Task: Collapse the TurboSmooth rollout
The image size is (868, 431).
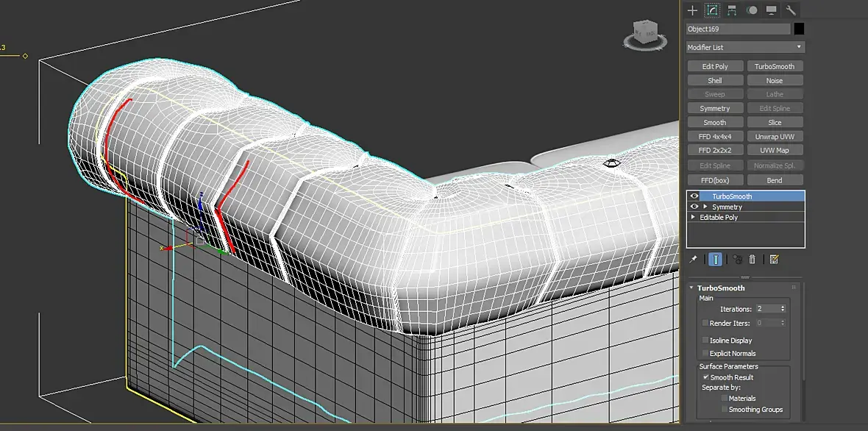Action: pyautogui.click(x=691, y=288)
